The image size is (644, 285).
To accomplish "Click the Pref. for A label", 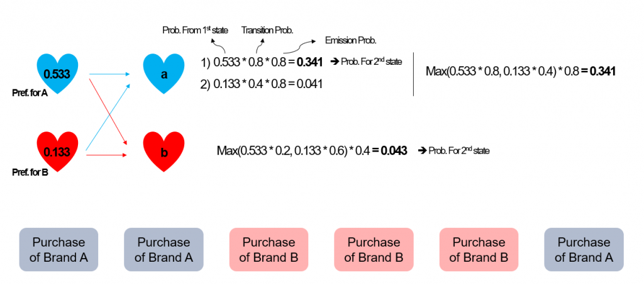I will 30,94.
